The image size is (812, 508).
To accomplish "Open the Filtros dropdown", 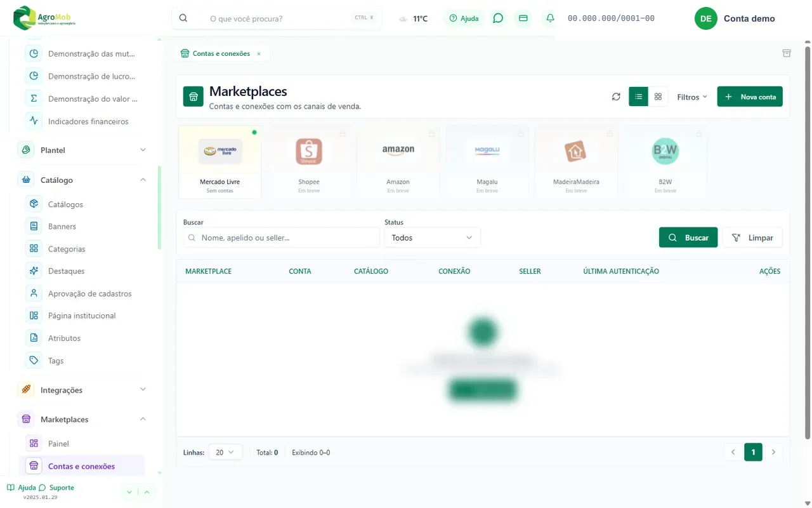I will click(x=692, y=97).
